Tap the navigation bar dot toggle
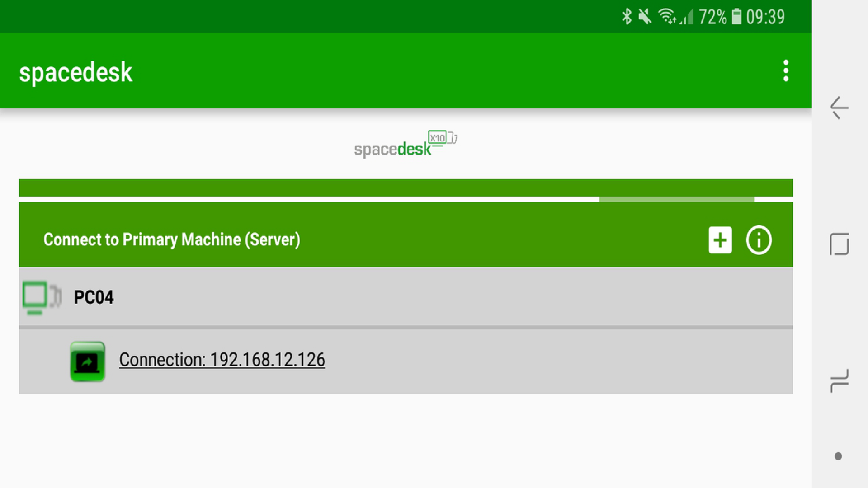The width and height of the screenshot is (868, 488). [838, 456]
